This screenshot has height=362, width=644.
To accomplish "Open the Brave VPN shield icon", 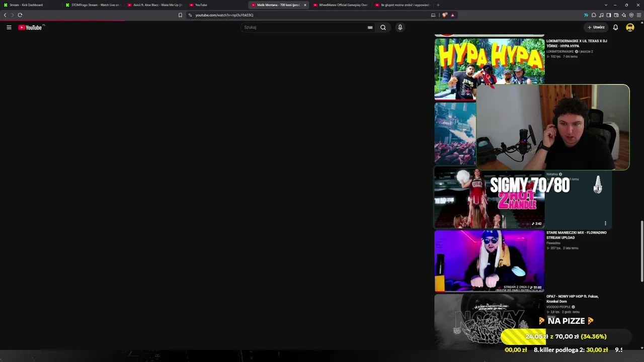I will click(x=631, y=15).
